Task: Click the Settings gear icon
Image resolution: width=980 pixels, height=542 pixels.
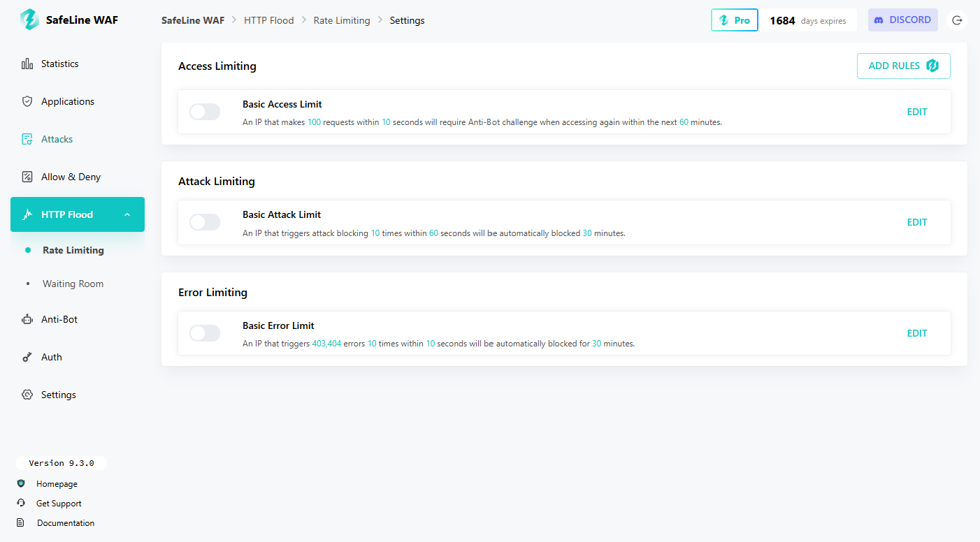Action: (27, 395)
